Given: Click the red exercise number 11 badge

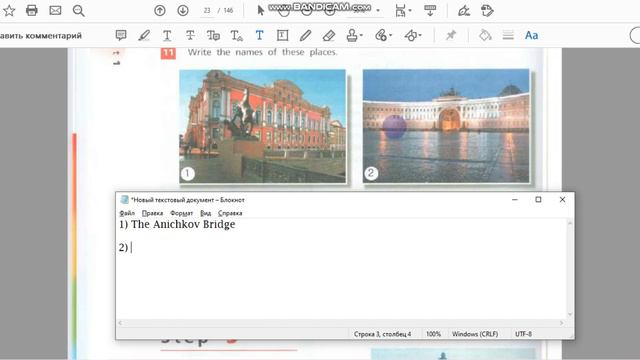Looking at the screenshot, I should 168,53.
